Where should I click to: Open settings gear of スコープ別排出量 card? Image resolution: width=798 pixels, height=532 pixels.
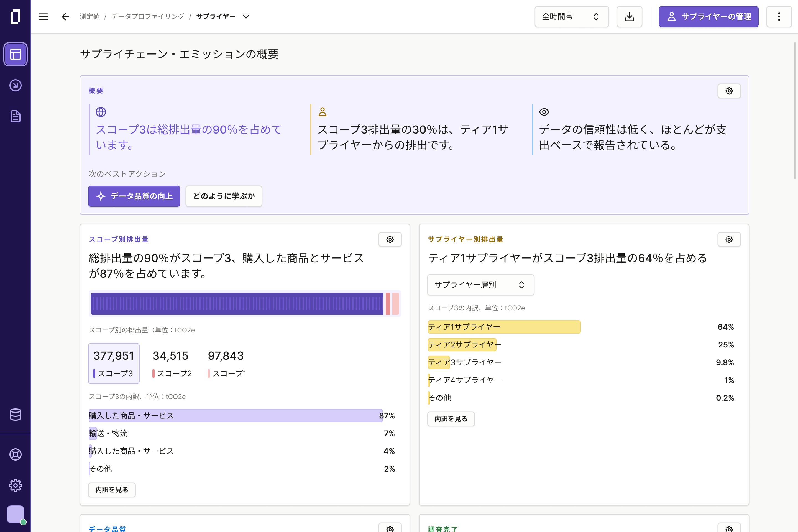click(x=390, y=239)
